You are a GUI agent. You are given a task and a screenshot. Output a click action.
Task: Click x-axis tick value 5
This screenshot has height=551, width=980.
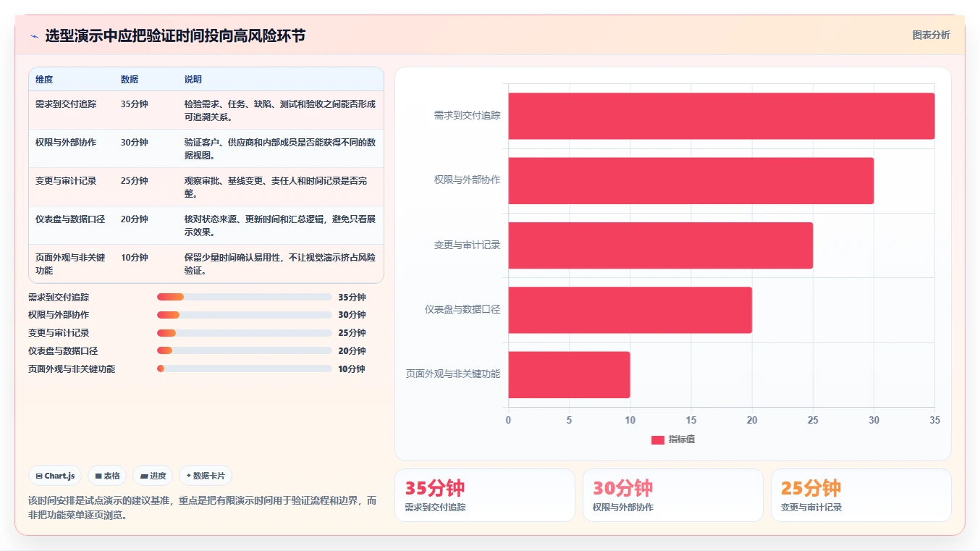(569, 420)
